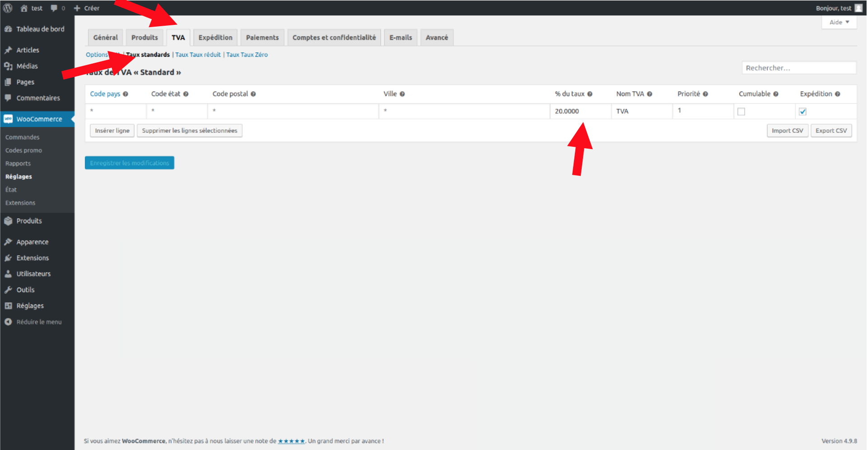Edit the 20.0000 tax rate field
The image size is (868, 450).
(581, 111)
